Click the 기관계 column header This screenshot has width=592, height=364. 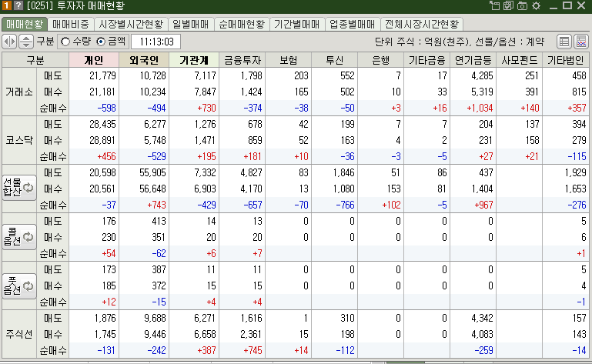[x=194, y=60]
